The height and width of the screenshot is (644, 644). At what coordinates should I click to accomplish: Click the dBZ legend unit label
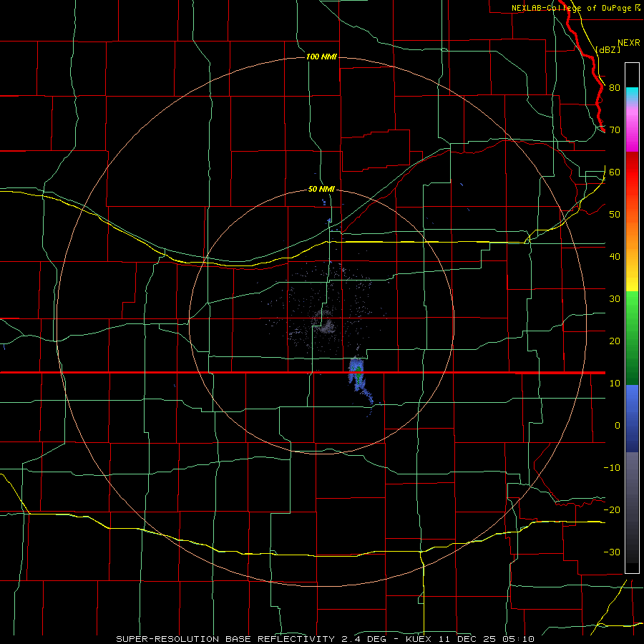coord(608,49)
